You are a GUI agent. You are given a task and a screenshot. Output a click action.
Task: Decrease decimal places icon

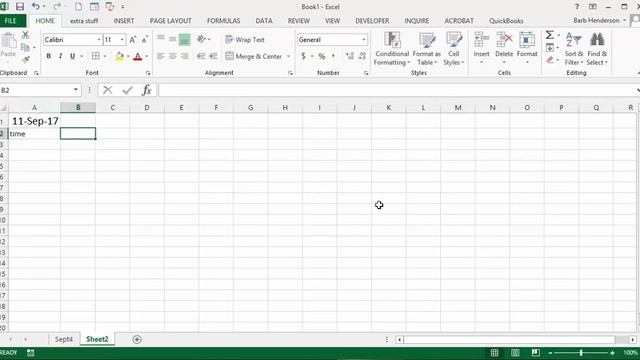click(362, 56)
